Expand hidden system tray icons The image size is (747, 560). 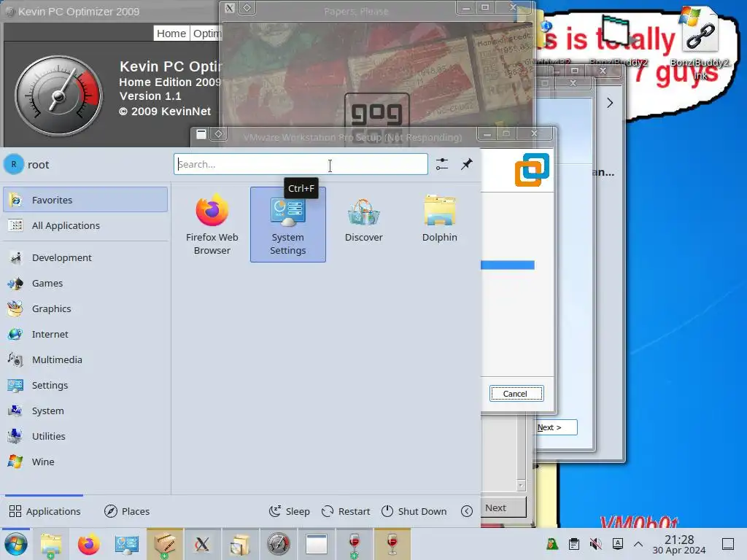point(638,544)
